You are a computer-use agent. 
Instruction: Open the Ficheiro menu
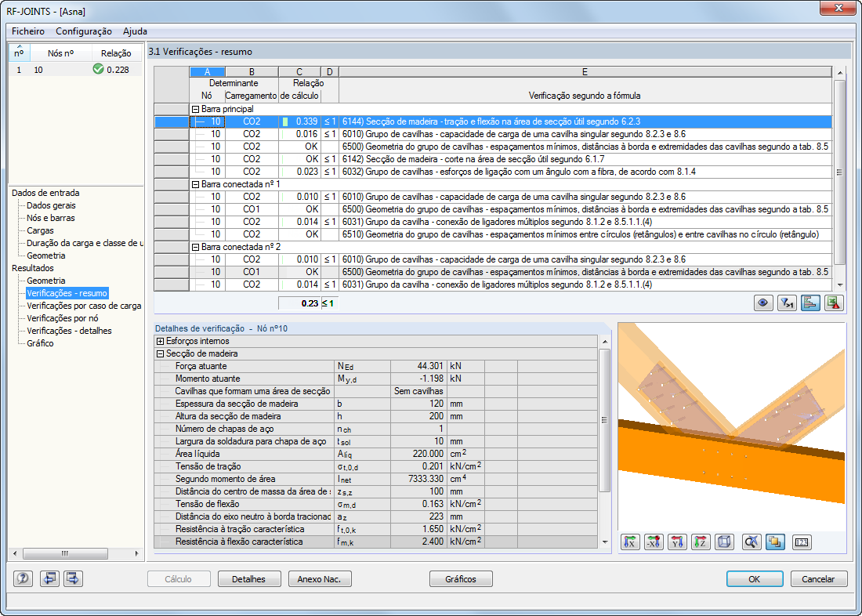coord(28,31)
